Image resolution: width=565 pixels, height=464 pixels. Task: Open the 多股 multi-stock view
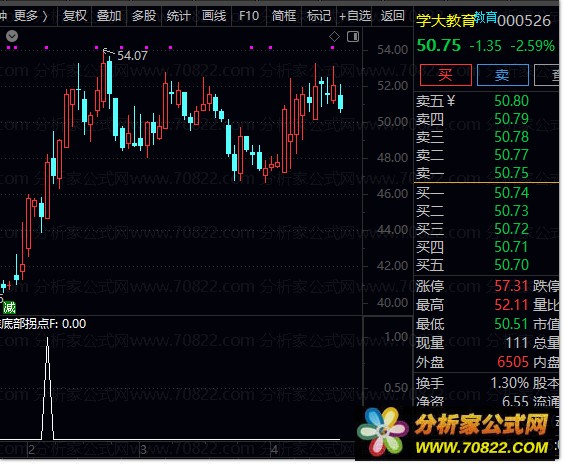click(x=144, y=16)
